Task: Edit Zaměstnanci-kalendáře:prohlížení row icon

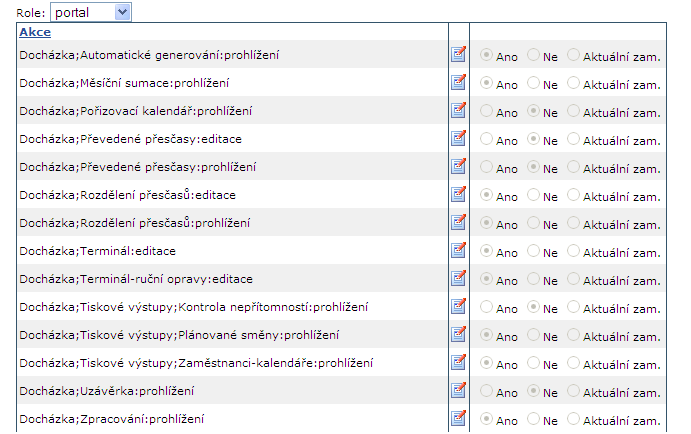Action: [458, 362]
